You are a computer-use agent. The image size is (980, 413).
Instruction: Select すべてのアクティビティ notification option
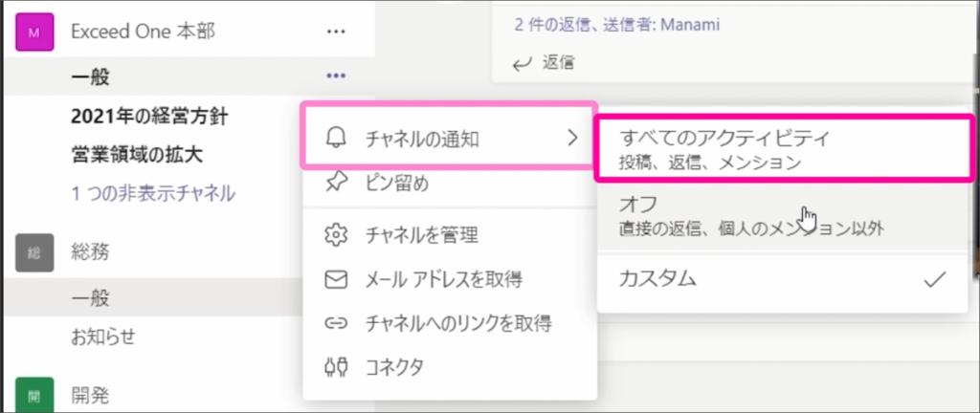(x=785, y=148)
